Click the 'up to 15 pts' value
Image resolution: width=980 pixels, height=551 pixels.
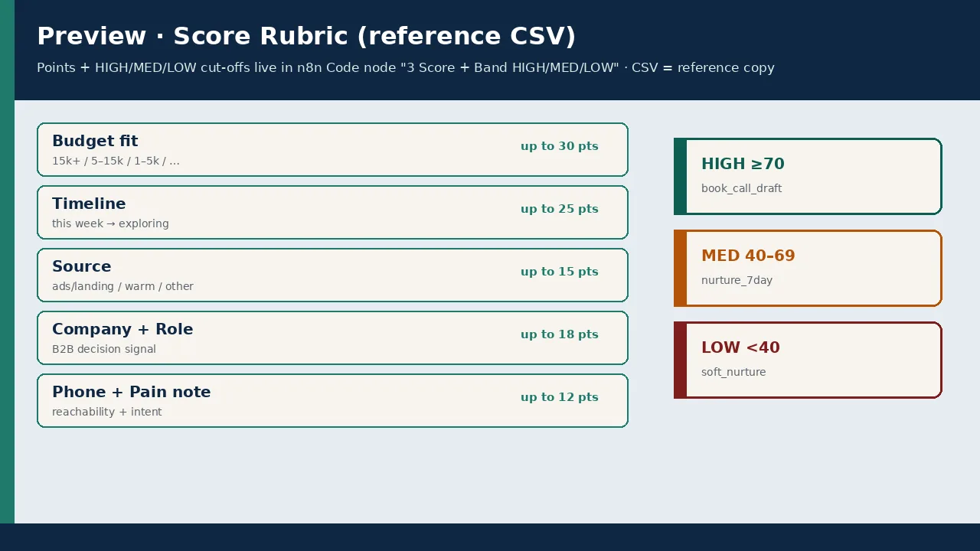pos(560,272)
